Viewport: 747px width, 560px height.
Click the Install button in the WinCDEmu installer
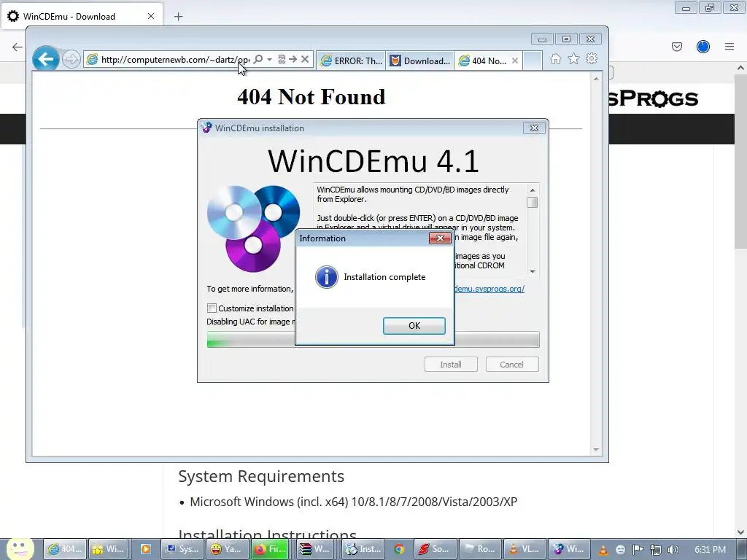click(x=451, y=365)
